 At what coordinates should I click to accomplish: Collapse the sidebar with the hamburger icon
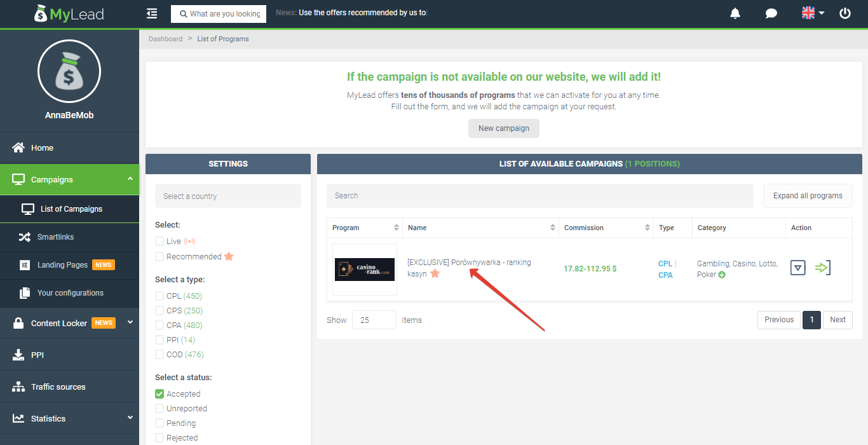tap(151, 13)
